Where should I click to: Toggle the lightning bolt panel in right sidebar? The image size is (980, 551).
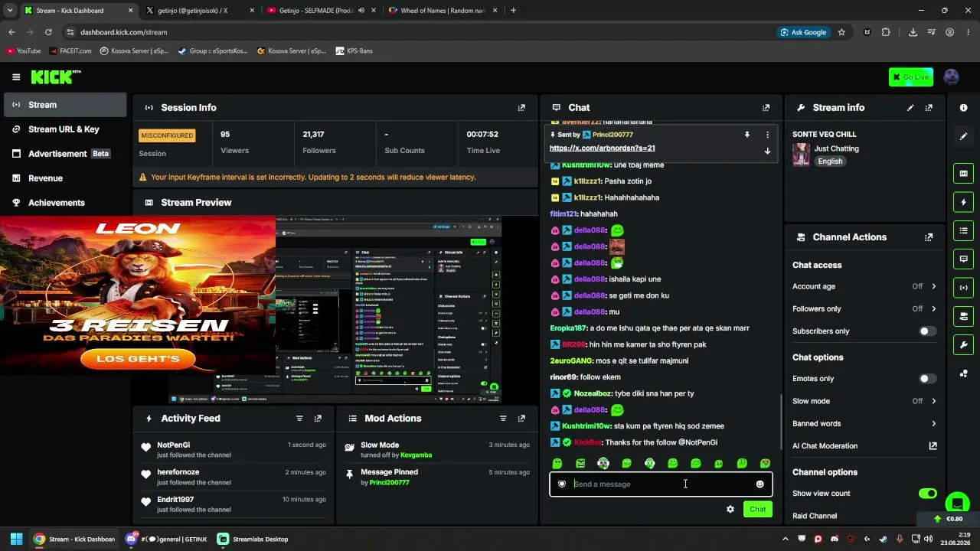click(x=963, y=202)
